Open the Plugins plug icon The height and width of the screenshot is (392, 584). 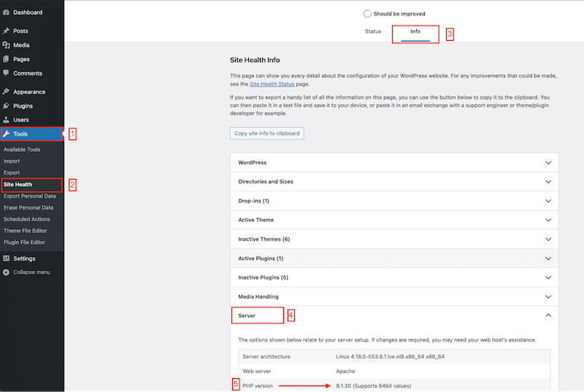coord(6,106)
